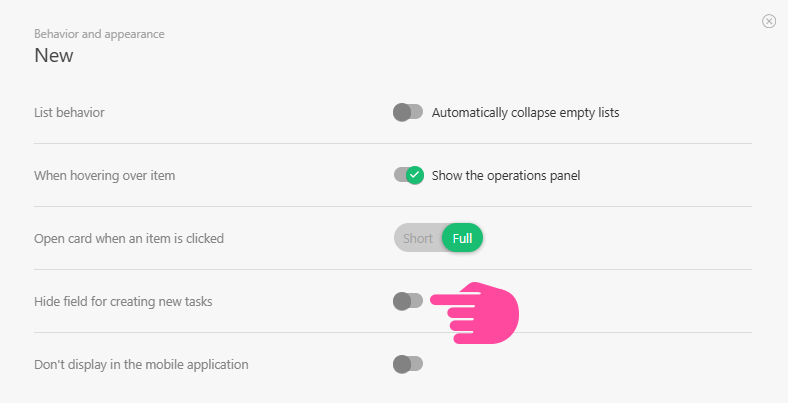The height and width of the screenshot is (403, 788).
Task: Click the "List behavior" setting label
Action: pyautogui.click(x=69, y=112)
